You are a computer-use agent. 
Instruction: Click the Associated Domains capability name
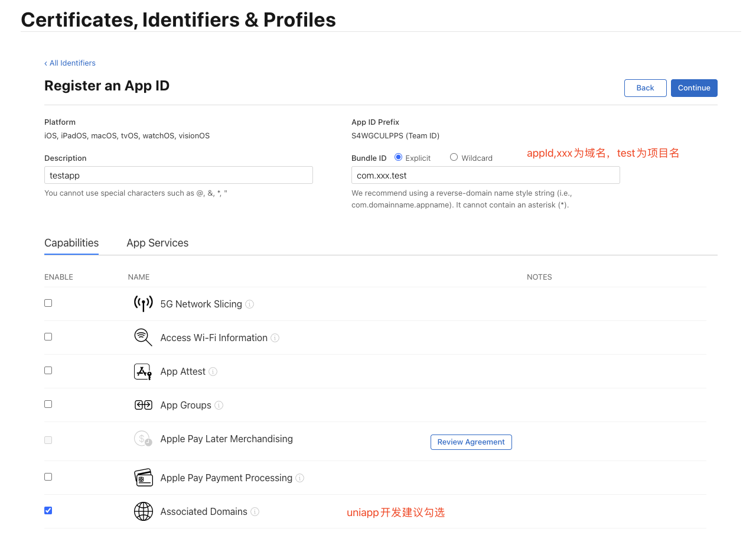tap(204, 511)
